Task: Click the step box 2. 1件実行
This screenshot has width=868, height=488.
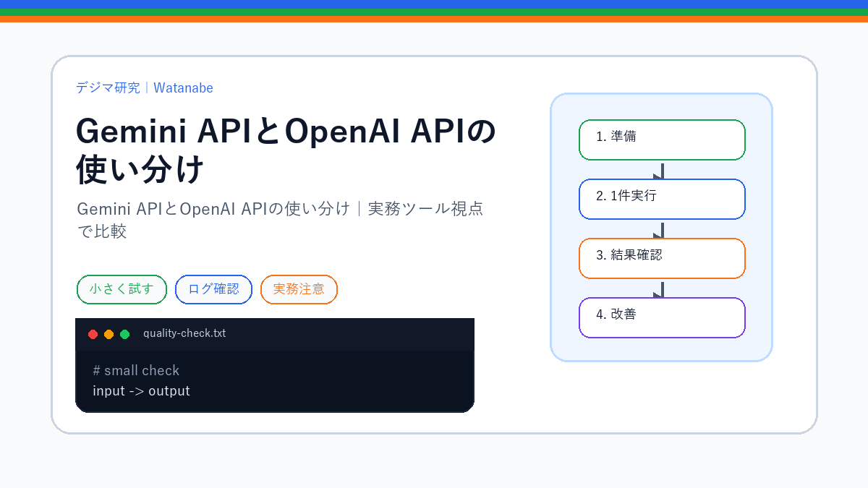Action: click(x=662, y=199)
